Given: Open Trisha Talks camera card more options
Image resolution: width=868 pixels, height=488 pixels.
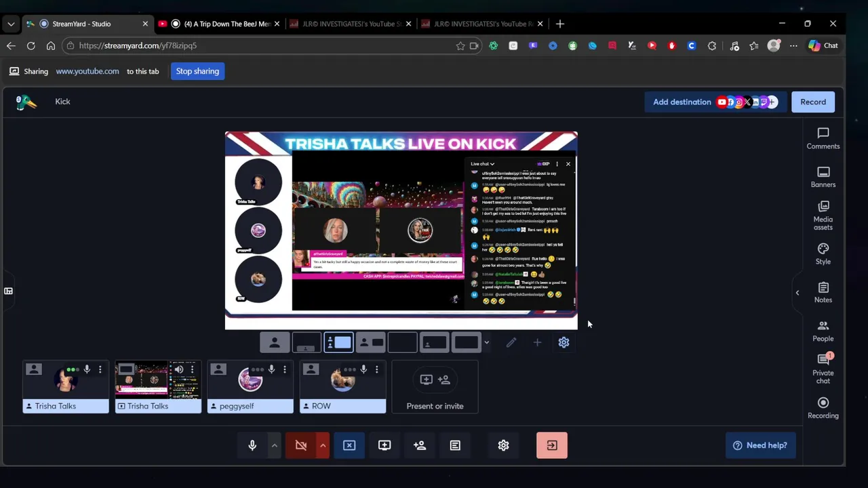Looking at the screenshot, I should pos(100,369).
